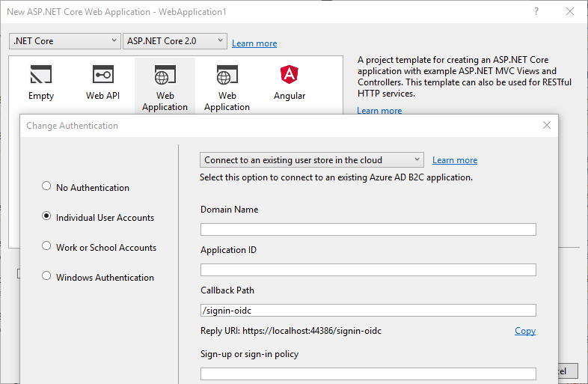Focus the Sign-up or sign-in policy field
This screenshot has width=588, height=384.
pos(368,374)
